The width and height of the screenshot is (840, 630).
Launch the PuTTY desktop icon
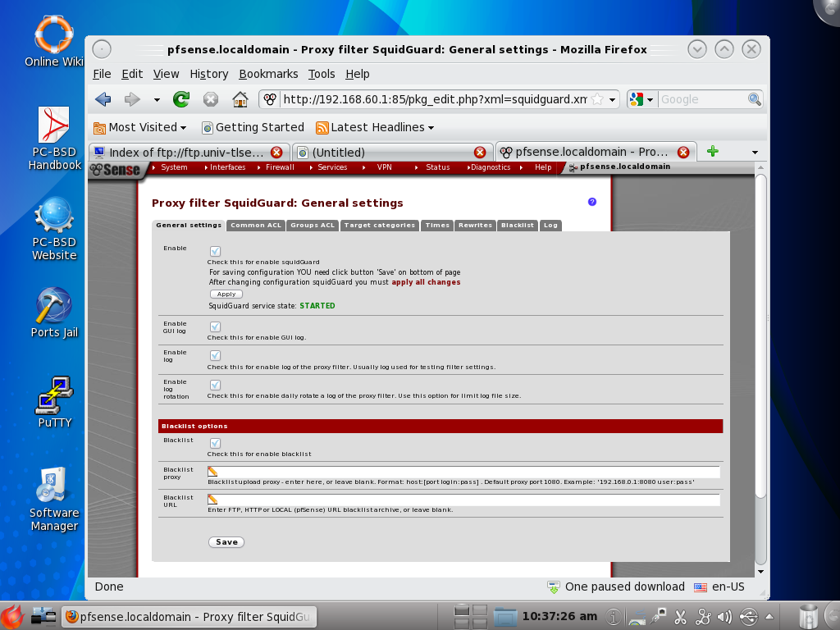(54, 402)
